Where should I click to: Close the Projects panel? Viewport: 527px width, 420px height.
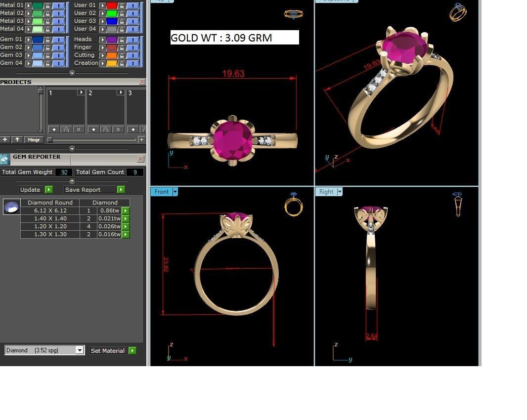pyautogui.click(x=142, y=82)
